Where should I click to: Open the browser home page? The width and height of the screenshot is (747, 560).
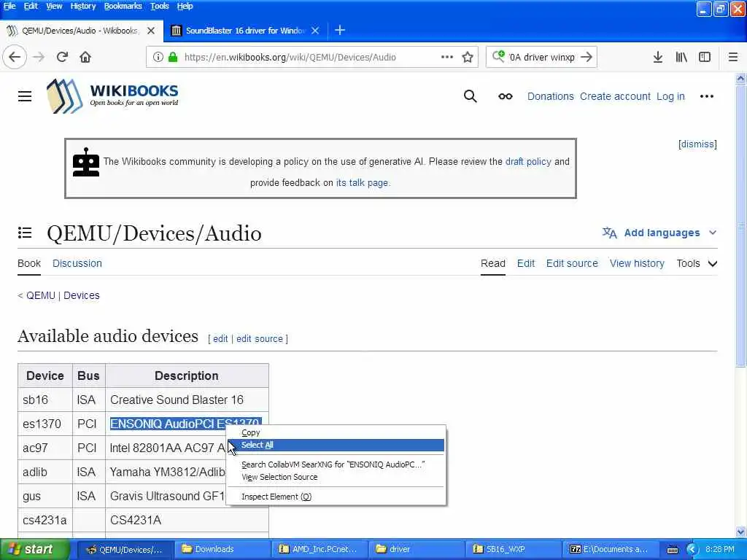coord(85,57)
